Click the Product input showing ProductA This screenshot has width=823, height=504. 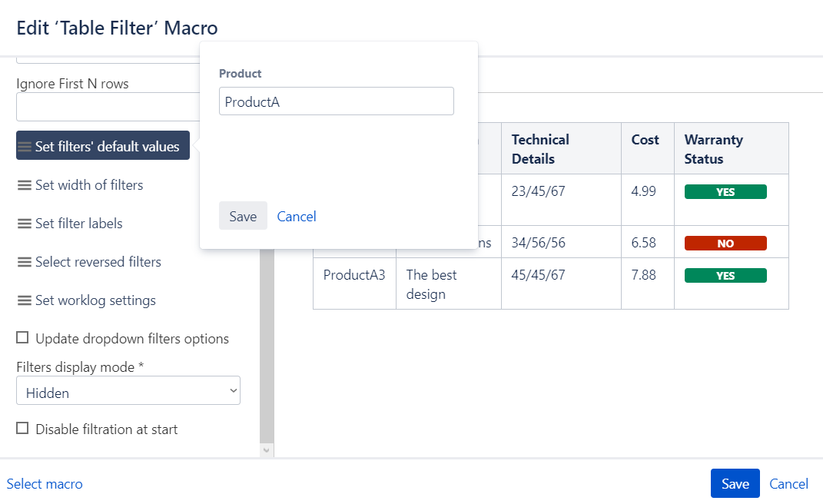pos(336,101)
